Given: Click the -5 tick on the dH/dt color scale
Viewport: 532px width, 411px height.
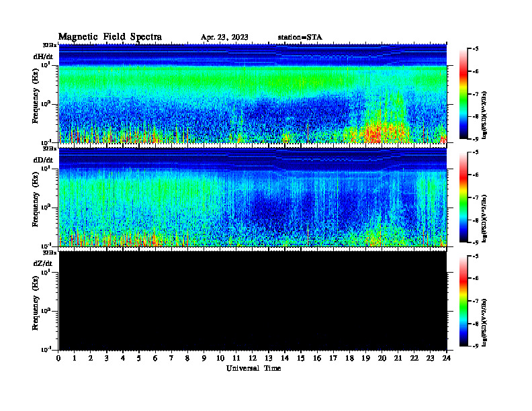Looking at the screenshot, I should click(476, 49).
